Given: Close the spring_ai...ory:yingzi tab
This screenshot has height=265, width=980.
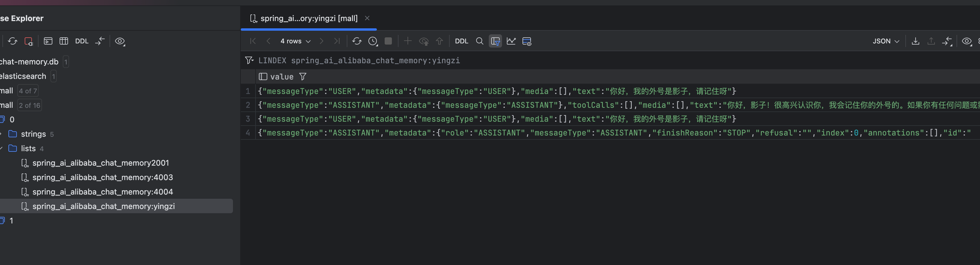Looking at the screenshot, I should [367, 18].
